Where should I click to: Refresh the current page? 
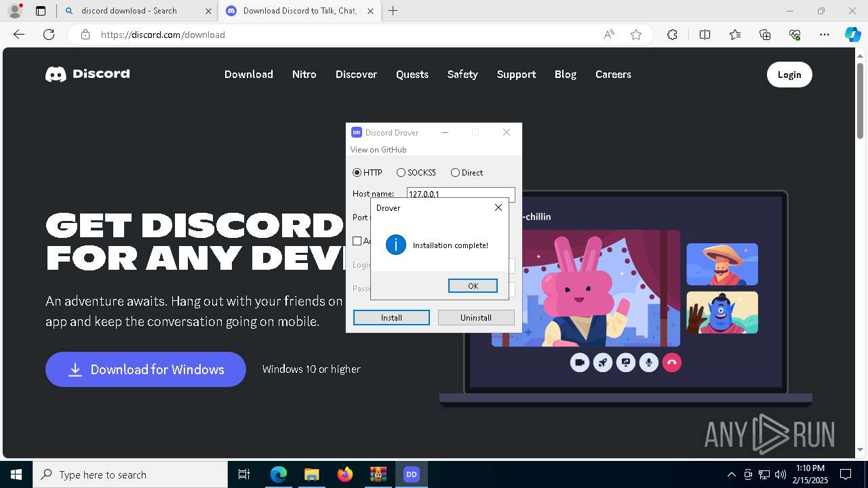click(x=49, y=35)
